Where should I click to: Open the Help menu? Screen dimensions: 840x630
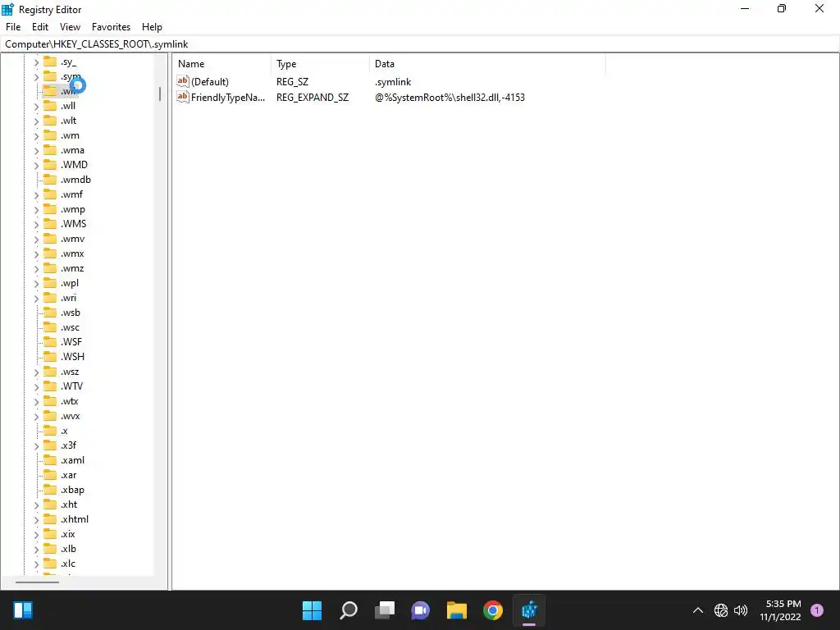152,27
